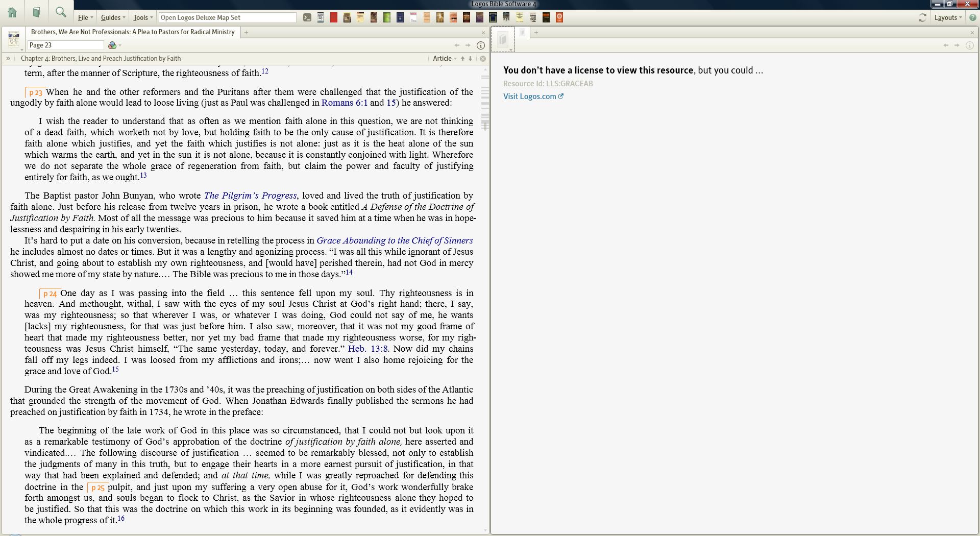Open the Layouts dropdown

point(948,17)
